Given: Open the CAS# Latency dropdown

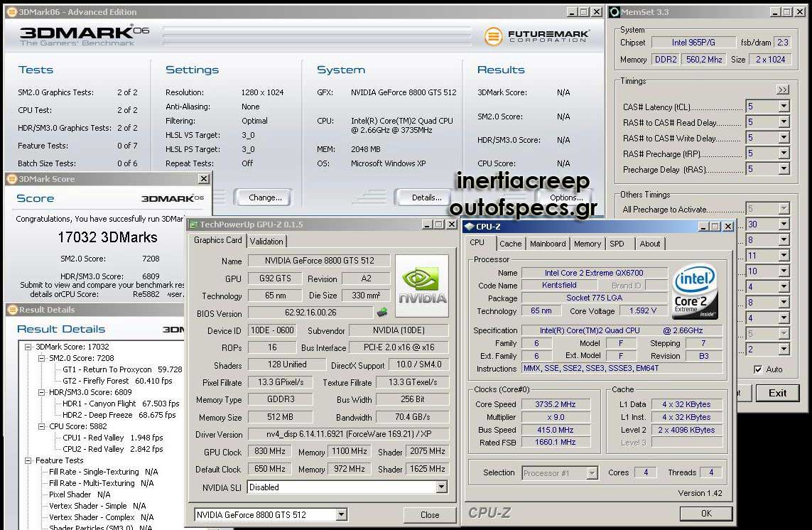Looking at the screenshot, I should (x=784, y=106).
